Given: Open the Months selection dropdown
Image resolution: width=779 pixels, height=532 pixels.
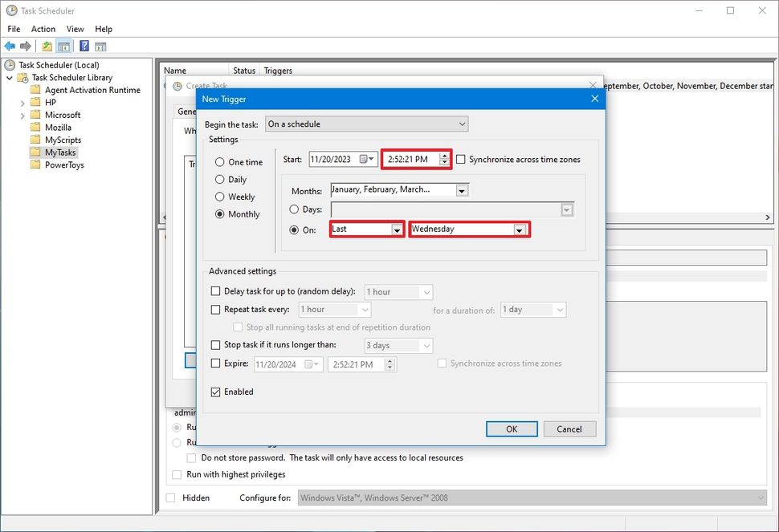Looking at the screenshot, I should pyautogui.click(x=461, y=189).
